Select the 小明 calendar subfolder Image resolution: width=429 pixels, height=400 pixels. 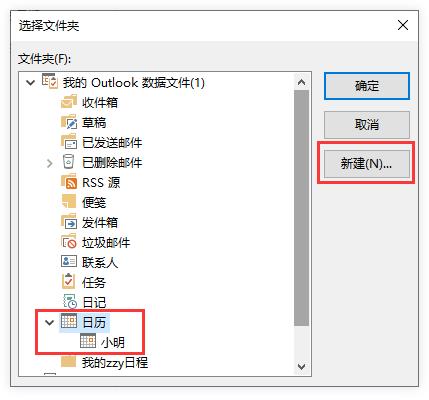click(103, 342)
